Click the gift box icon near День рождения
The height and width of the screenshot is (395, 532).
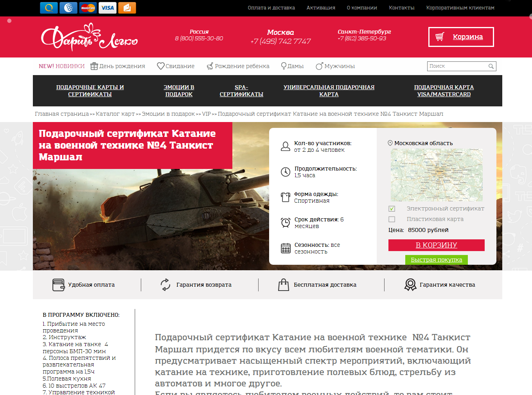tap(94, 66)
